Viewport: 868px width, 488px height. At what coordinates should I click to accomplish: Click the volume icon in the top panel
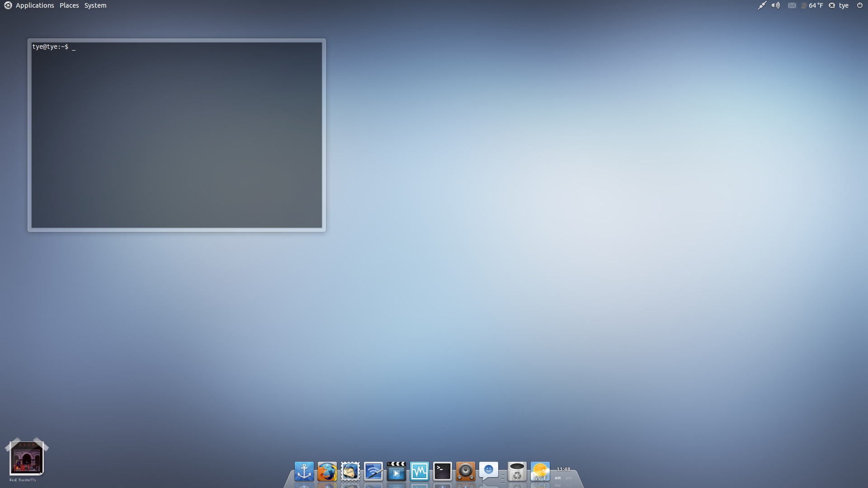[776, 5]
